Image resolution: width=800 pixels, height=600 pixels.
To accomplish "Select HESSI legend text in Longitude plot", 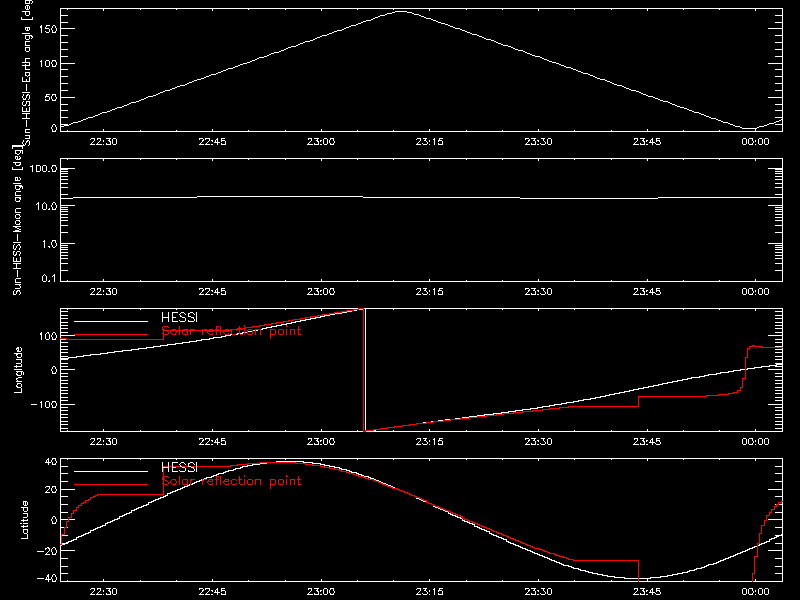I will click(180, 317).
